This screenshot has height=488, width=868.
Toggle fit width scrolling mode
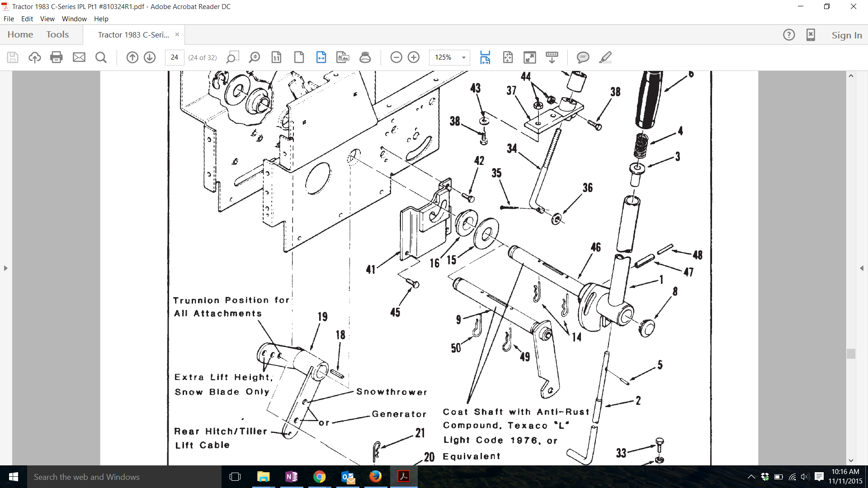[x=485, y=57]
